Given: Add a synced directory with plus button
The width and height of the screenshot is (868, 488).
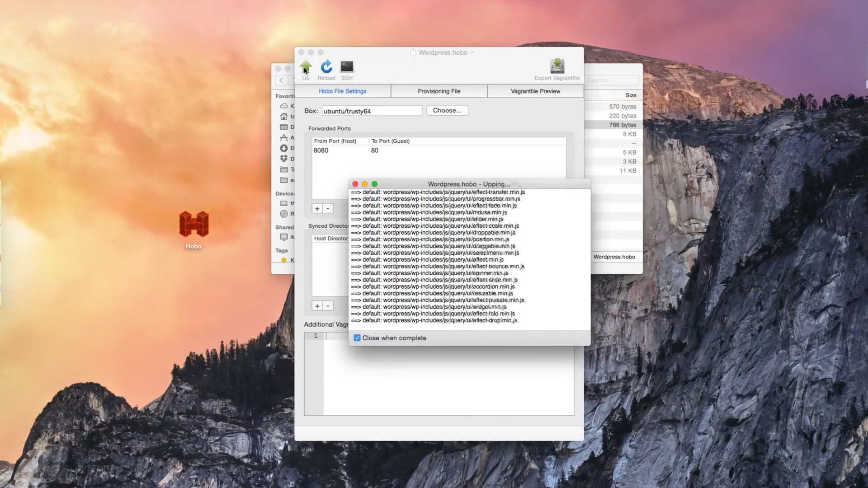Looking at the screenshot, I should pos(317,306).
